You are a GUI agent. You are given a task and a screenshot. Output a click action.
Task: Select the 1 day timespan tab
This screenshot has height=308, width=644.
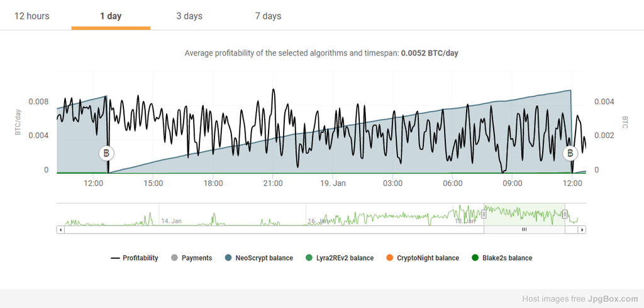(x=111, y=16)
